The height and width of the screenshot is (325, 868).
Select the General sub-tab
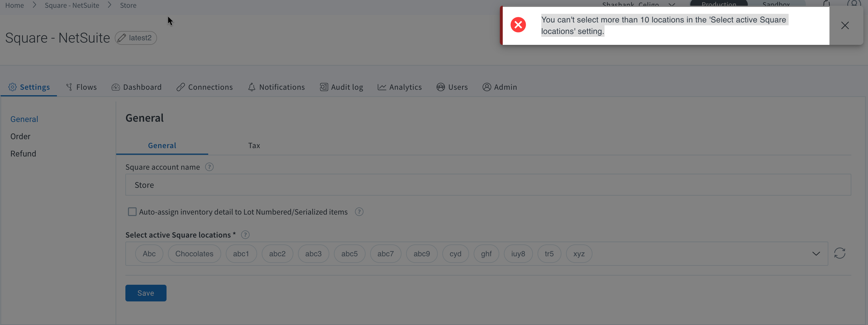pos(162,146)
